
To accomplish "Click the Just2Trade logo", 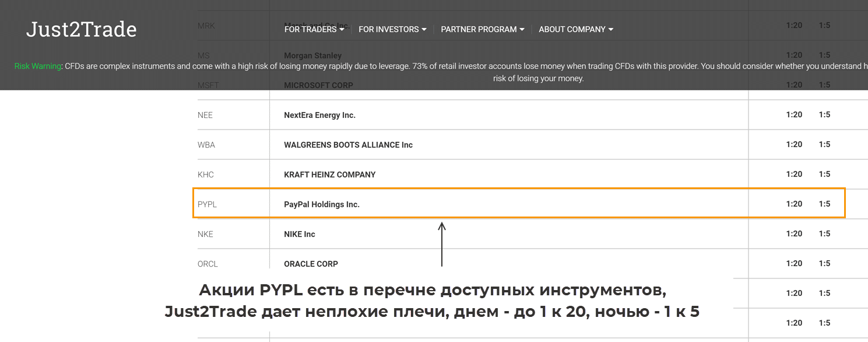I will click(x=81, y=29).
